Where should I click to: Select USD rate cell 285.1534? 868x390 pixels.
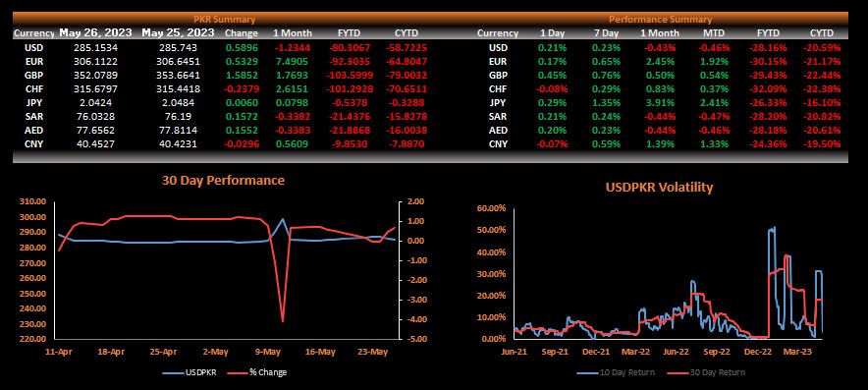(95, 47)
